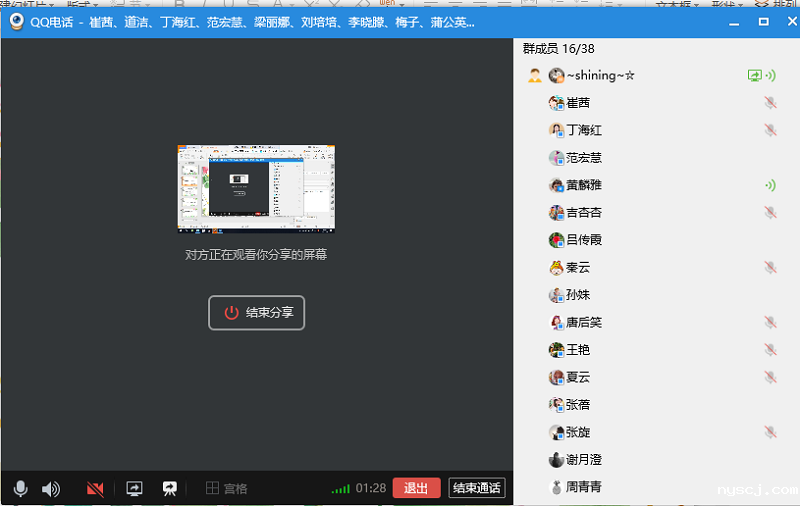Click the muted mic icon for 张旋
The height and width of the screenshot is (506, 800).
770,433
